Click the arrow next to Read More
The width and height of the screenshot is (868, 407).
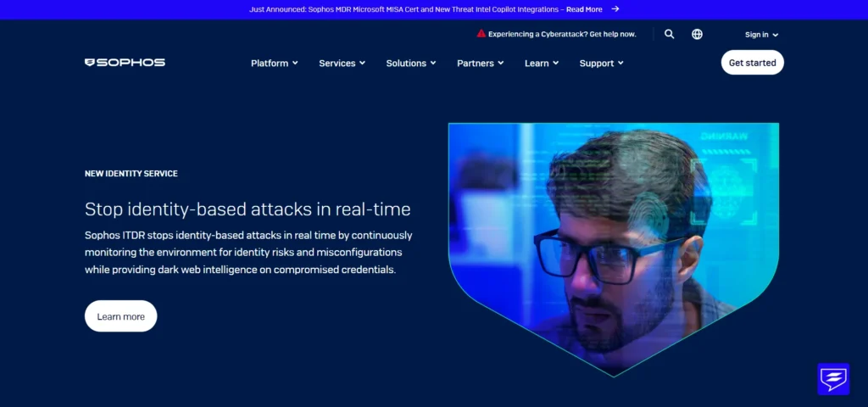[615, 8]
